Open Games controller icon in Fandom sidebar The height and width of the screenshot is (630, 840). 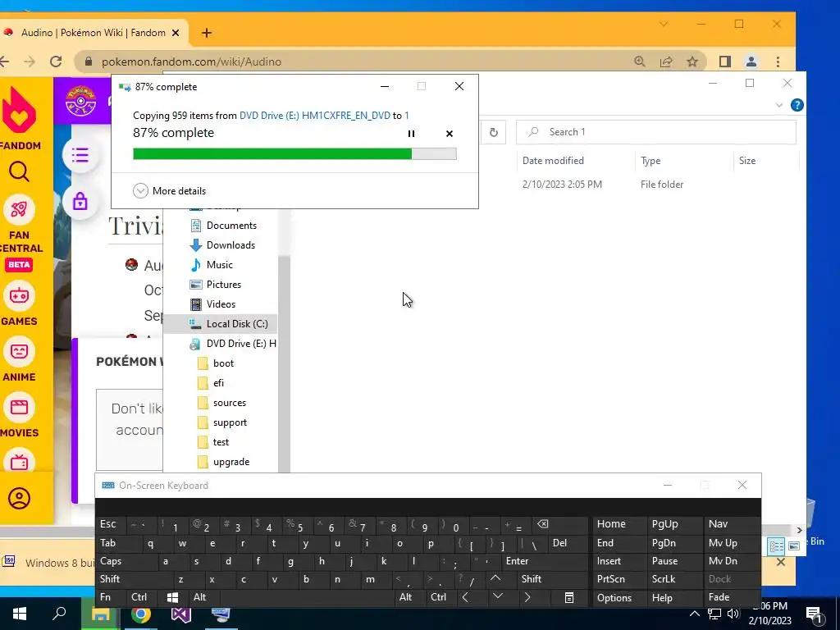point(19,295)
